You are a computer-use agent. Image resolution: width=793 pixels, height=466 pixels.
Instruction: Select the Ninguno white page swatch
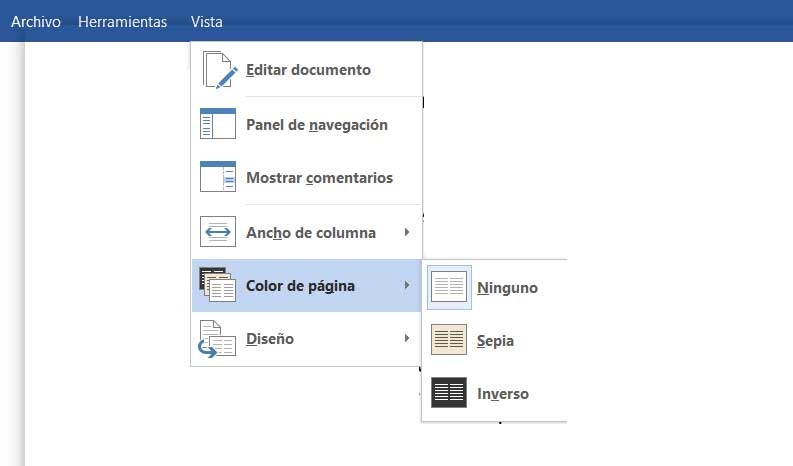pos(449,287)
